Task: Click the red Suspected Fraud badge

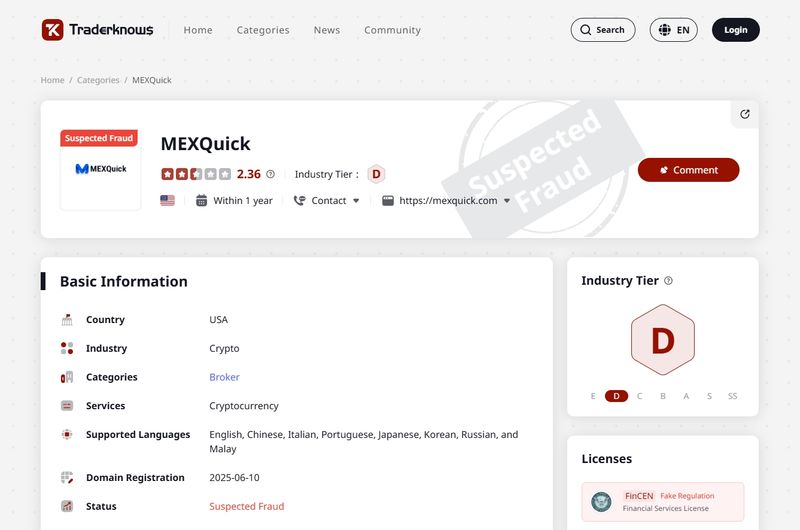Action: (x=99, y=138)
